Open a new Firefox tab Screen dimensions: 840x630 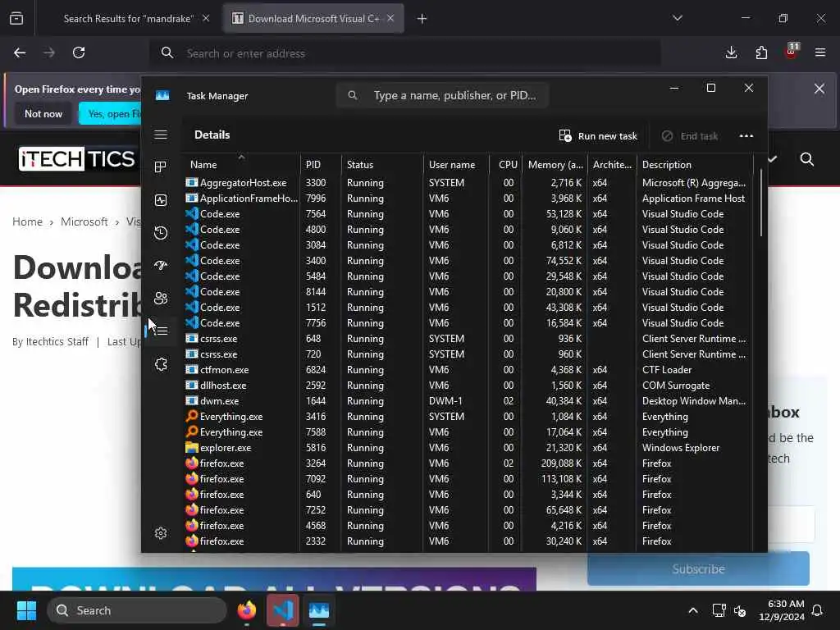tap(422, 19)
